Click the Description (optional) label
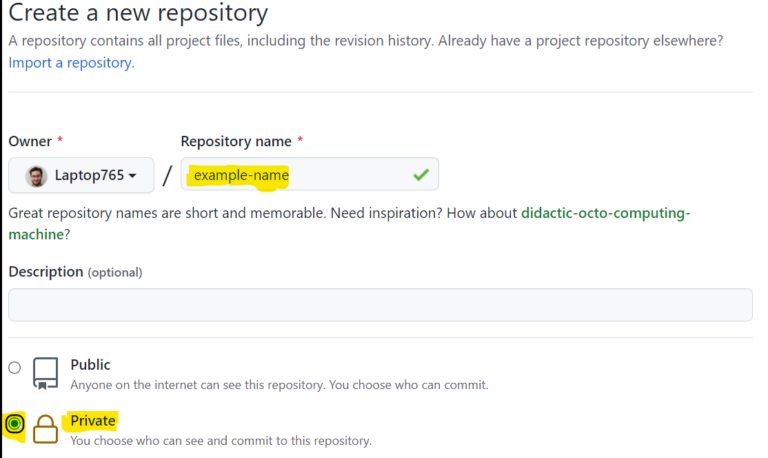 75,271
